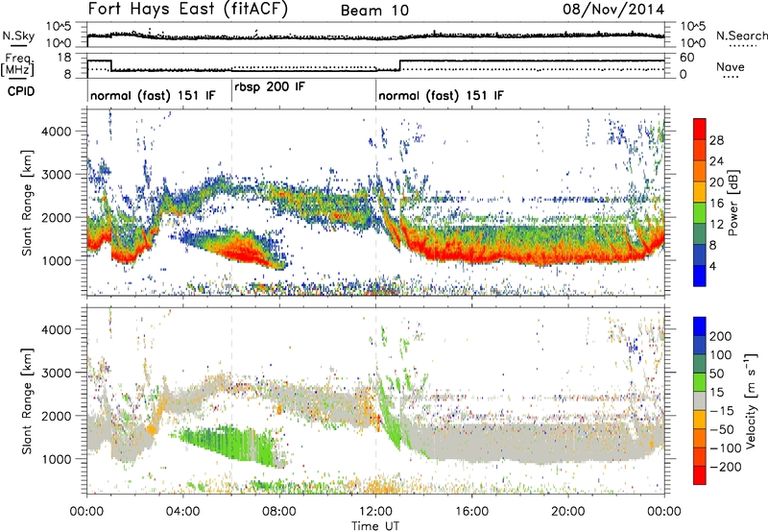Select the blue top segment of Velocity color bar
Image resolution: width=768 pixels, height=532 pixels.
pos(700,326)
